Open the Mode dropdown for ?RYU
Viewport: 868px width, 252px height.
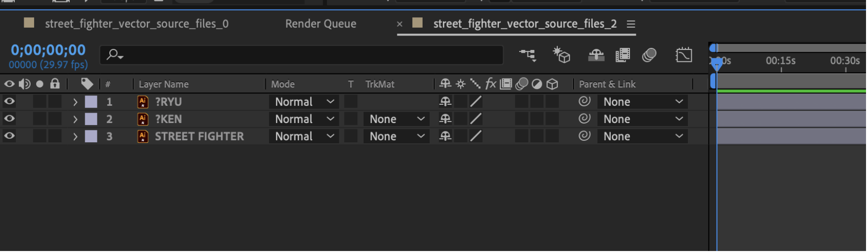pos(304,102)
